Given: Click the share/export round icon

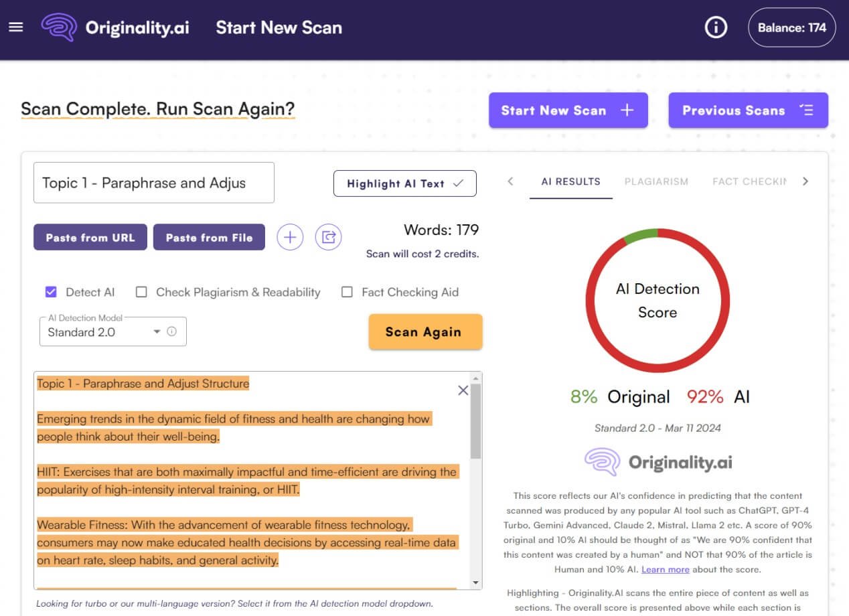Looking at the screenshot, I should click(328, 237).
